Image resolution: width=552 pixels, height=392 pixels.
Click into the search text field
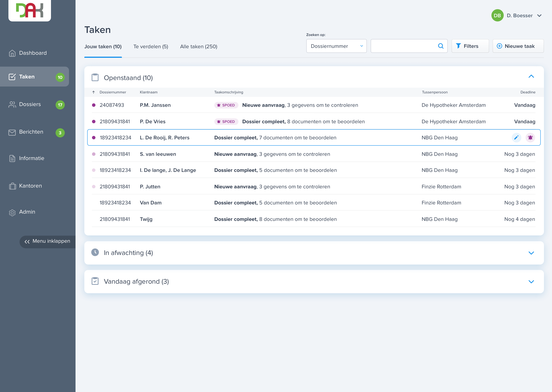click(404, 46)
